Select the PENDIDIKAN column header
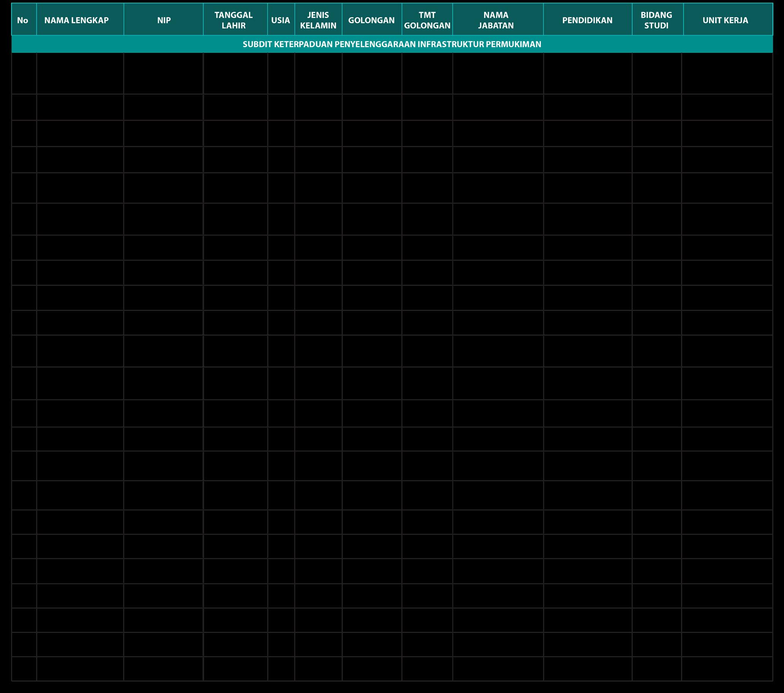The image size is (784, 693). pos(588,19)
